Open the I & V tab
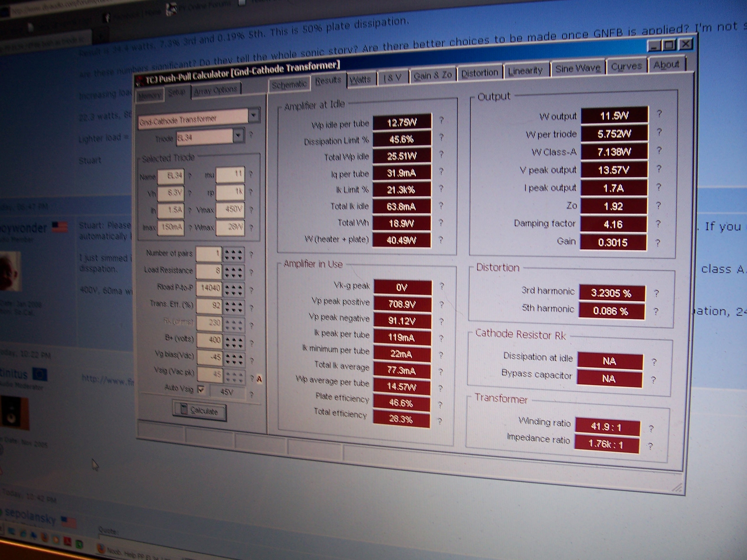This screenshot has height=560, width=747. (x=392, y=78)
